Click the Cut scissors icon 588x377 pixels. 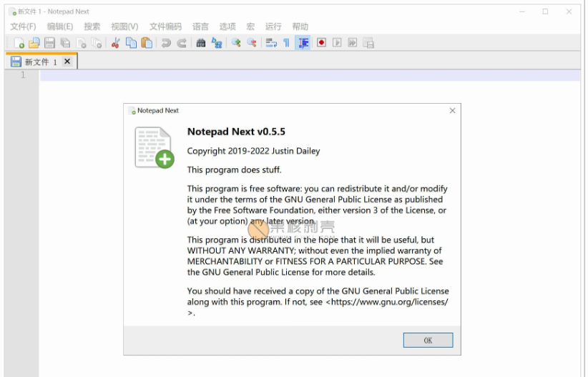[115, 43]
